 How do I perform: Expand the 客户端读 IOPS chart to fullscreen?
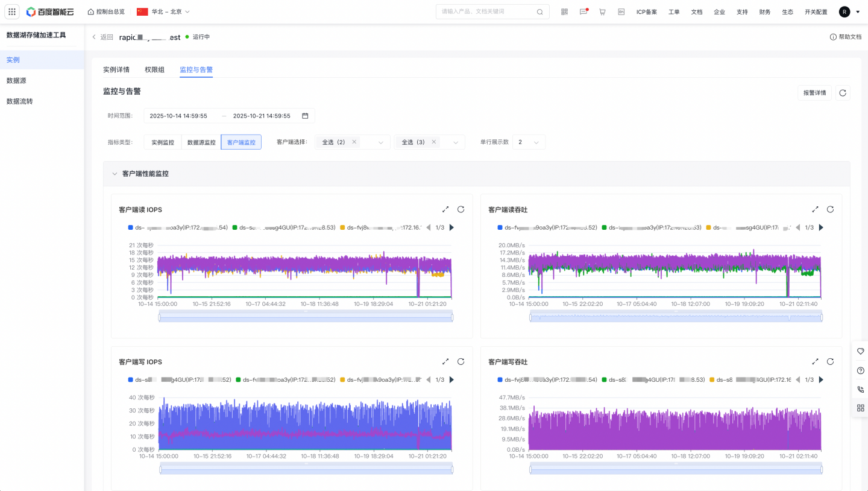[x=445, y=209]
